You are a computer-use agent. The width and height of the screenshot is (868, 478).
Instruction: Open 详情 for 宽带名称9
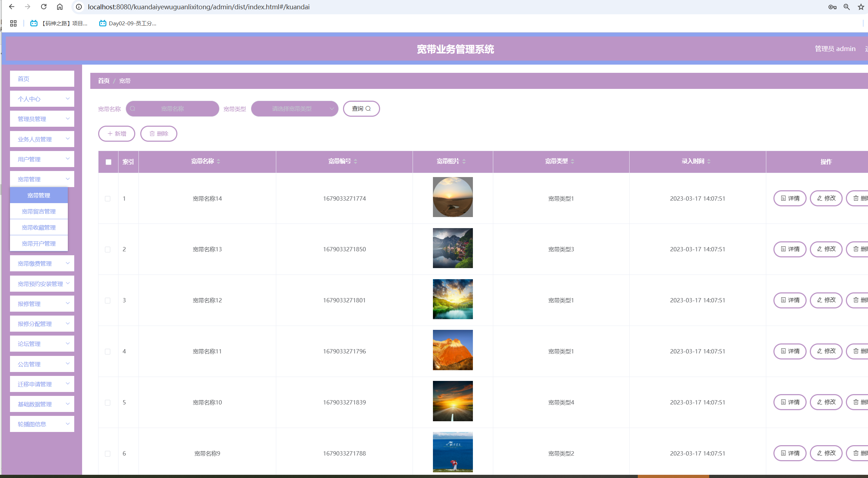click(790, 453)
